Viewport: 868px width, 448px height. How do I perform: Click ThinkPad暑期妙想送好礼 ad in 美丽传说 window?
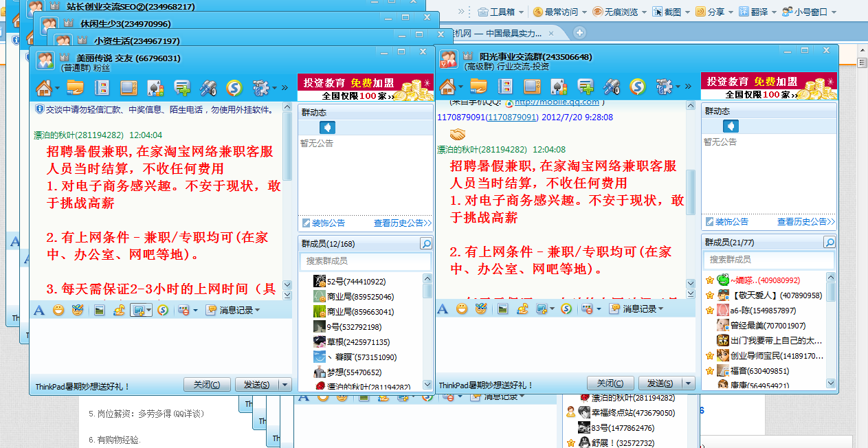point(82,386)
